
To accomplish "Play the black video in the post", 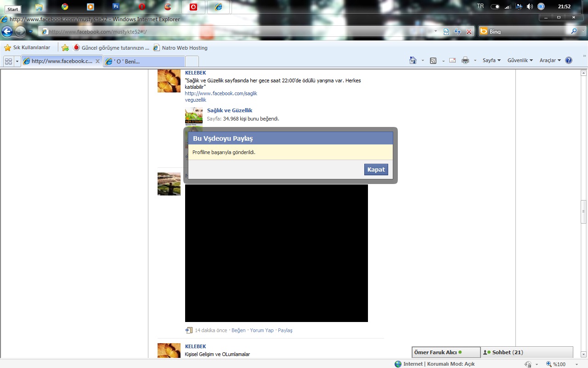I will [277, 253].
